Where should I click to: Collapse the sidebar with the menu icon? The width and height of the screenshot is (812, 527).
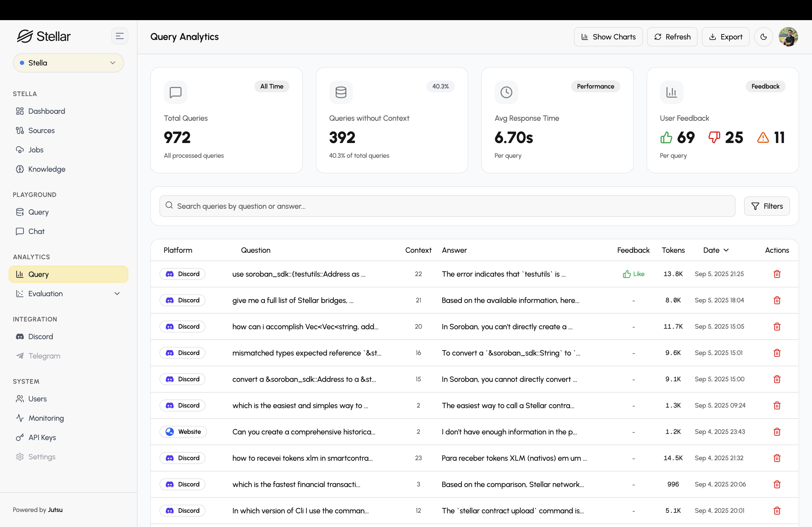click(x=119, y=36)
